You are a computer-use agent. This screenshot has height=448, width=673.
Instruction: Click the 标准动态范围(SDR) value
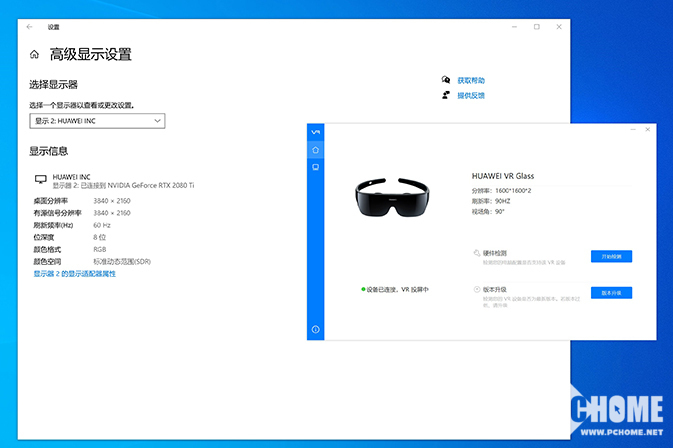coord(122,261)
